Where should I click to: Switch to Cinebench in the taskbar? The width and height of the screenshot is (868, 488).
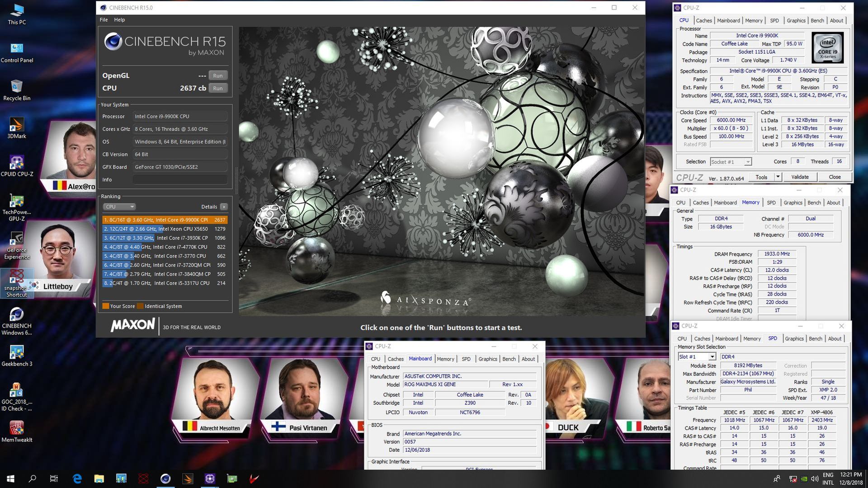[x=165, y=479]
